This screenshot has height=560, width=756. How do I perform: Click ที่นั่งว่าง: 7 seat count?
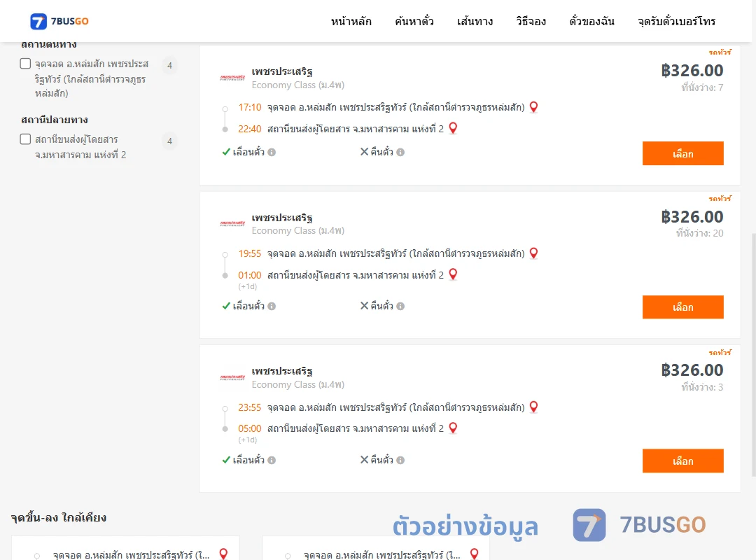(702, 87)
